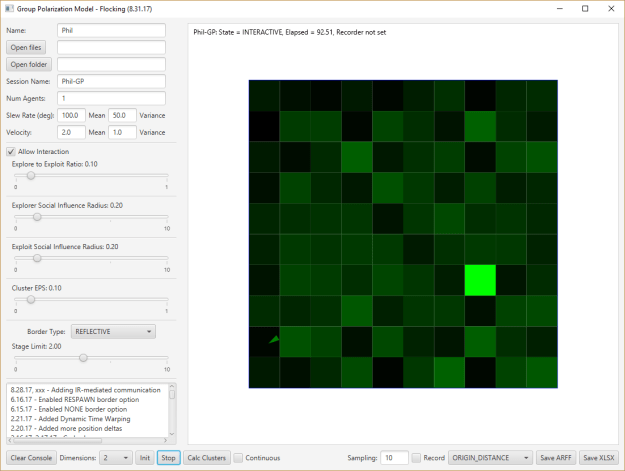Click Save XLSX to export data
Screen dimensions: 625x471
coord(599,457)
